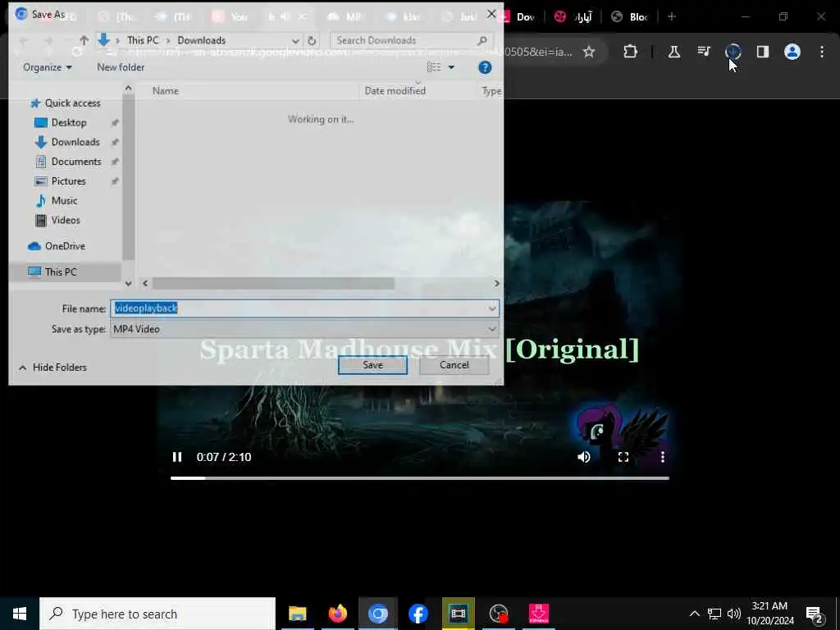840x630 pixels.
Task: Open video player more options menu
Action: click(x=663, y=457)
